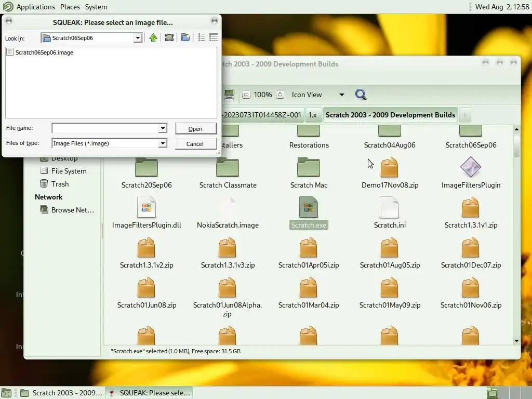Image resolution: width=532 pixels, height=399 pixels.
Task: Select Scratch.ini file
Action: coord(390,213)
